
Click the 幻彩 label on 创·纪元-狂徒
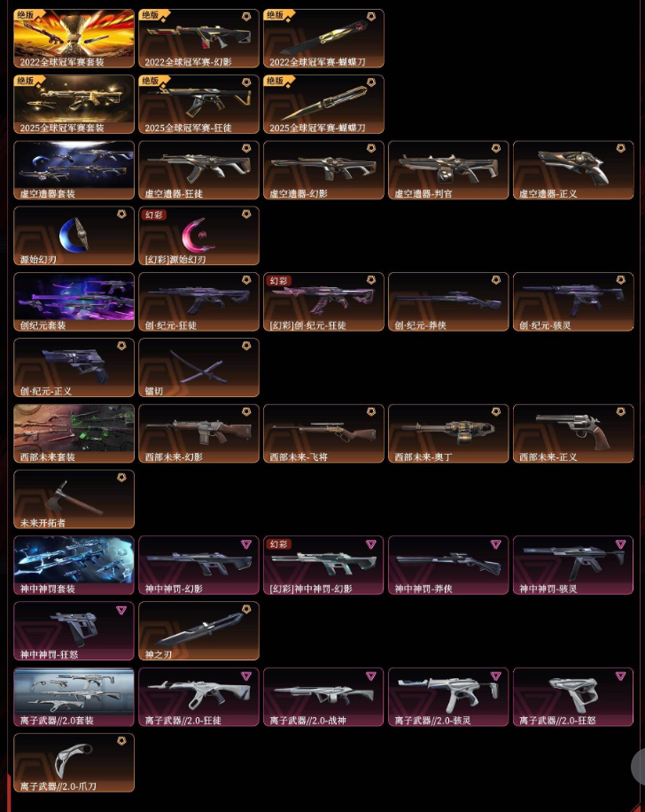278,281
